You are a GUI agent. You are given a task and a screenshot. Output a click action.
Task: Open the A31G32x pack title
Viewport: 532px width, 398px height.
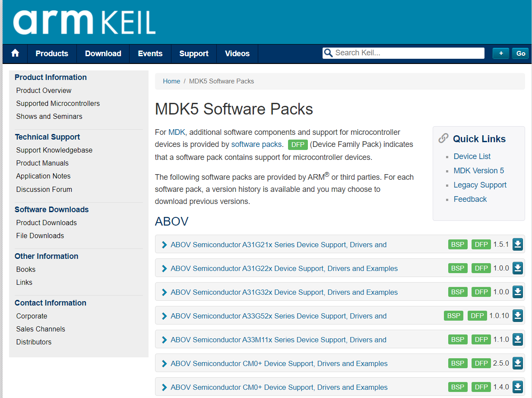284,292
